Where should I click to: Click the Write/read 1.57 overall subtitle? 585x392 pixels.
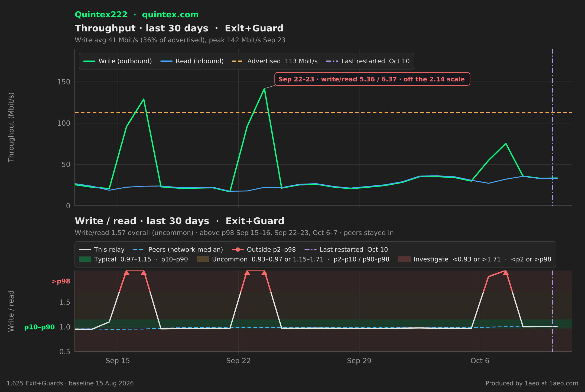[x=234, y=233]
